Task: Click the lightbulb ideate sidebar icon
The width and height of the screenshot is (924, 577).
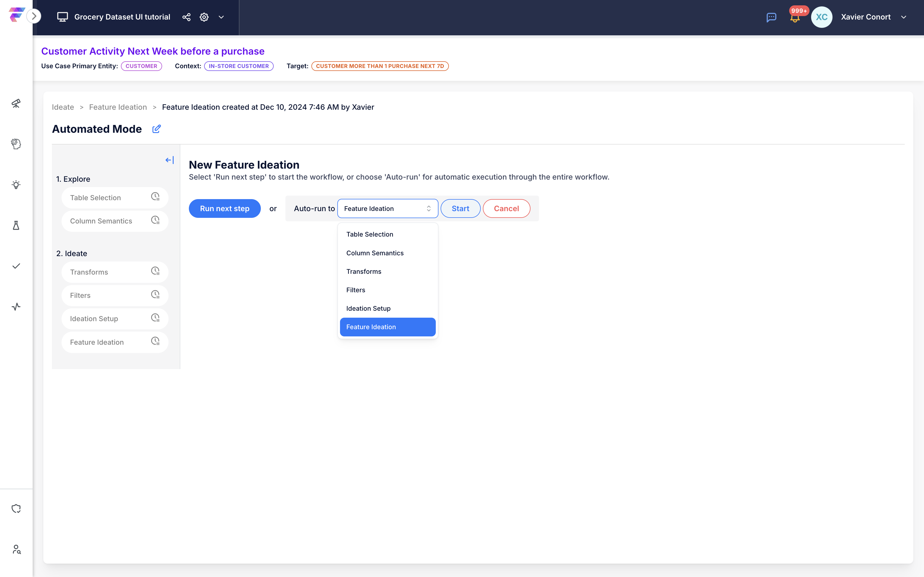Action: [16, 185]
